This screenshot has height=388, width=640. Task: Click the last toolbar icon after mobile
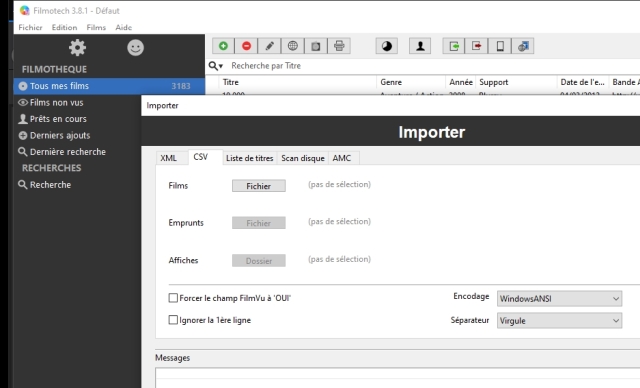[523, 46]
